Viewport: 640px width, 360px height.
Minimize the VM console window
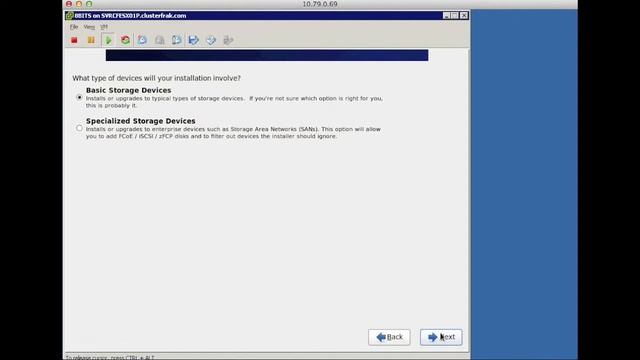447,16
